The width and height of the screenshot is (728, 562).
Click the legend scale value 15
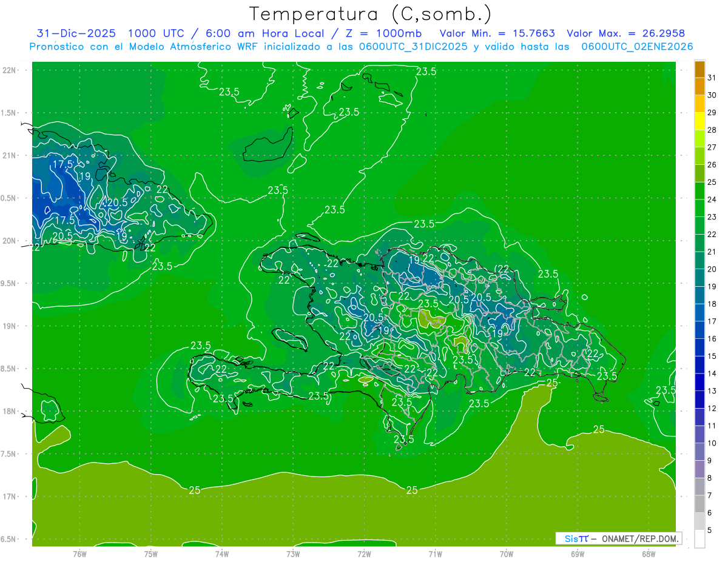(x=712, y=356)
